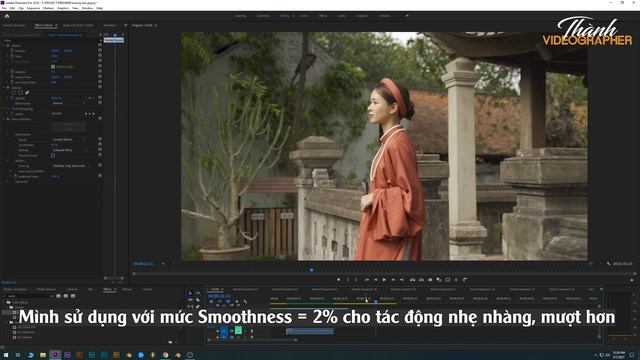Show the workspace overflow chevron menu
This screenshot has width=640, height=360.
tap(407, 16)
